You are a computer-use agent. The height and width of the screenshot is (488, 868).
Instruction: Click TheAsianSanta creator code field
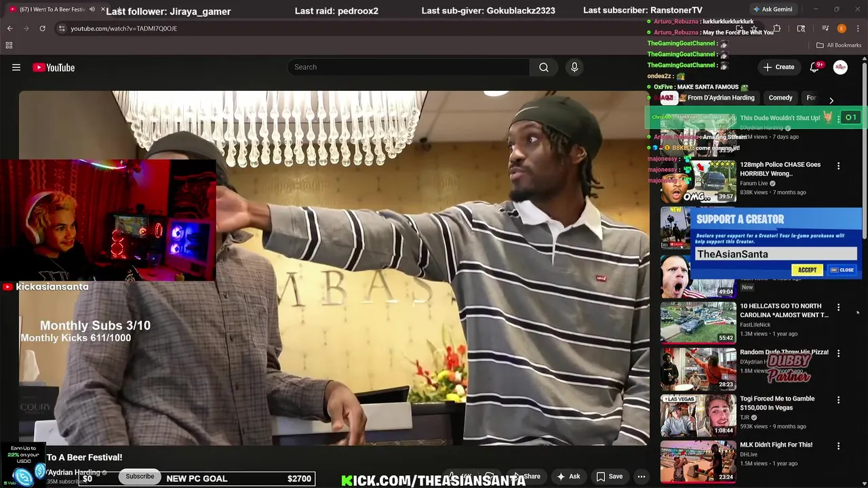[x=775, y=254]
